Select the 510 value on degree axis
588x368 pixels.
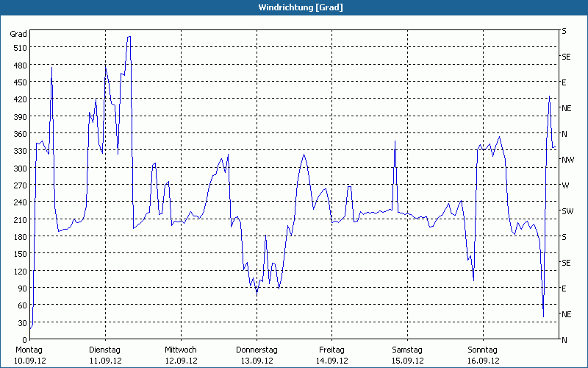pos(21,48)
